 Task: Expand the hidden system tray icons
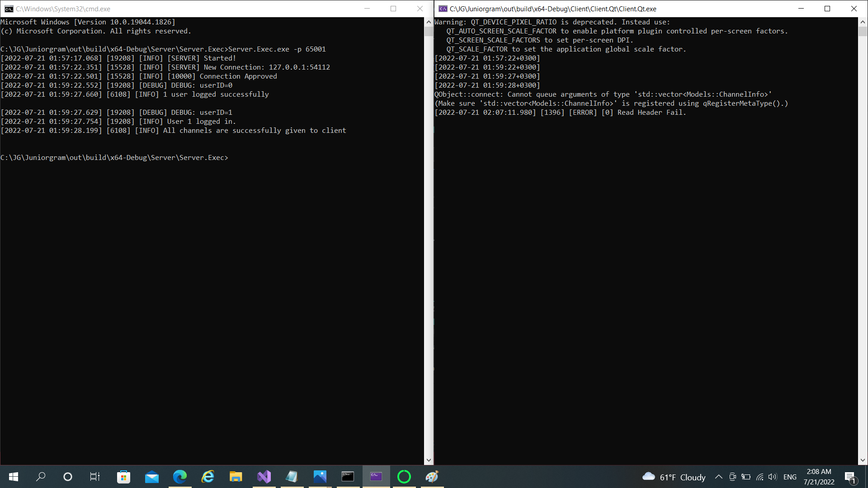pos(719,477)
